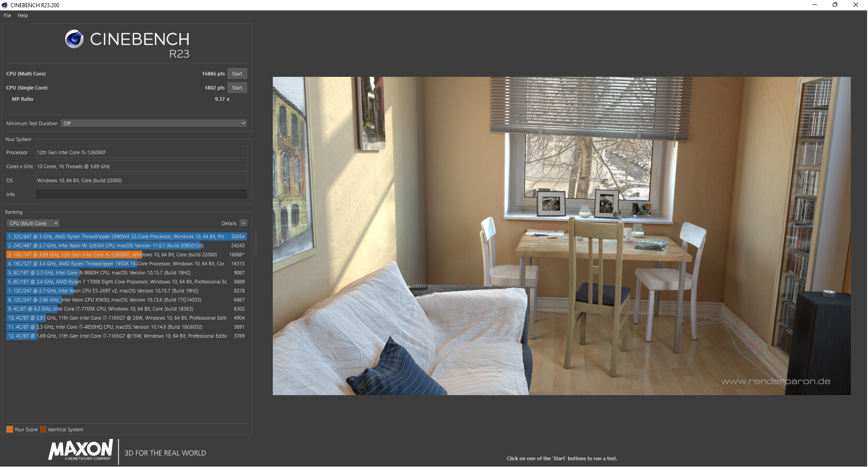The image size is (868, 467).
Task: Open the File menu
Action: coord(7,15)
